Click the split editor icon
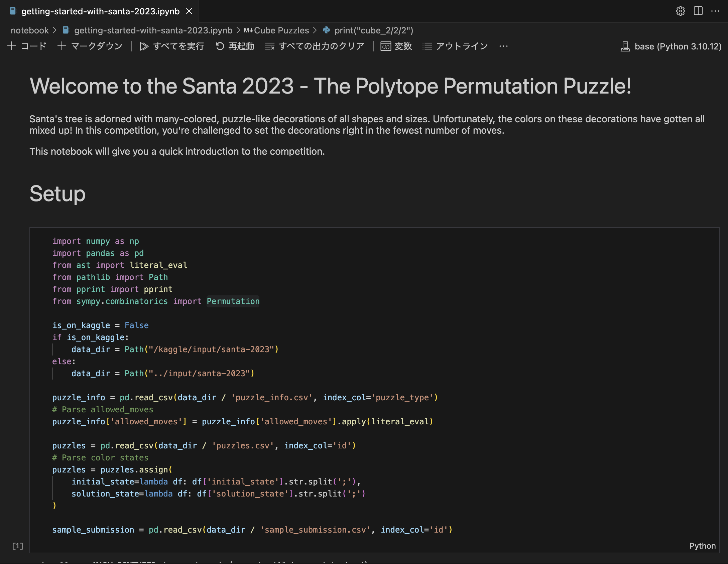Image resolution: width=728 pixels, height=564 pixels. tap(698, 11)
